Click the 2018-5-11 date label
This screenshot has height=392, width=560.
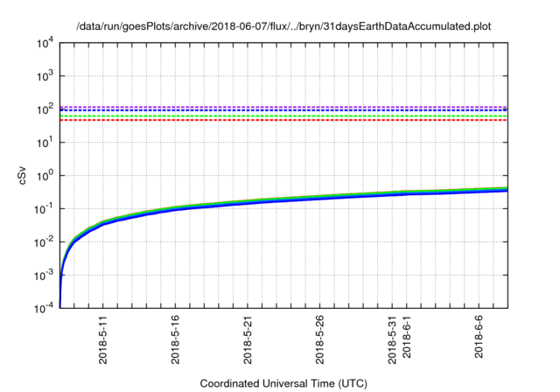coord(103,339)
